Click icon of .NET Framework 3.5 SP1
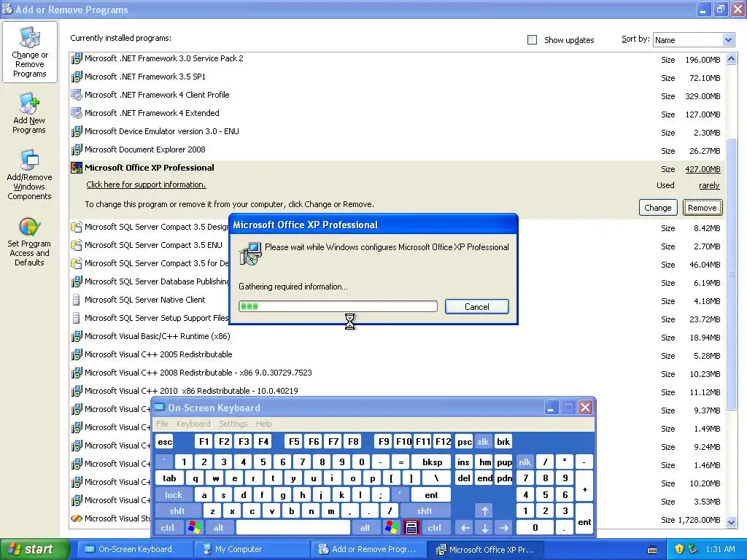This screenshot has width=747, height=560. (x=76, y=77)
